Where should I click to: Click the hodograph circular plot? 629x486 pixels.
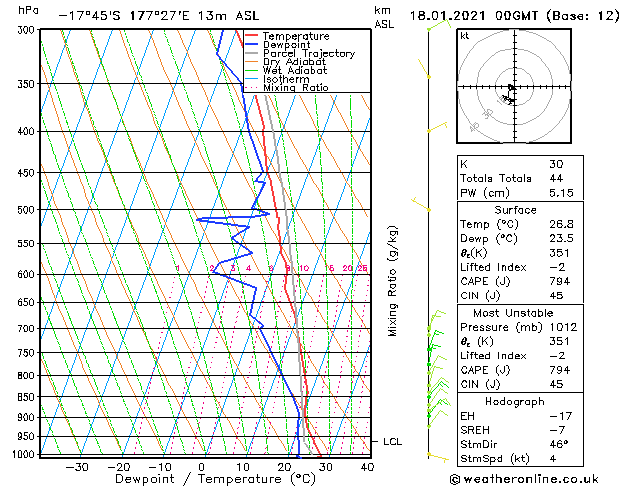tap(514, 86)
